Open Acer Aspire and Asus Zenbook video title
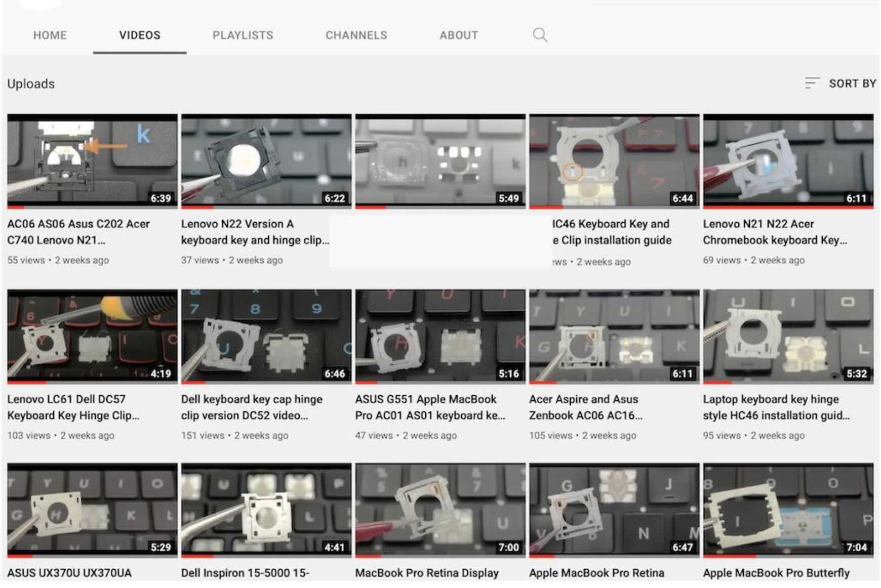 [x=585, y=407]
